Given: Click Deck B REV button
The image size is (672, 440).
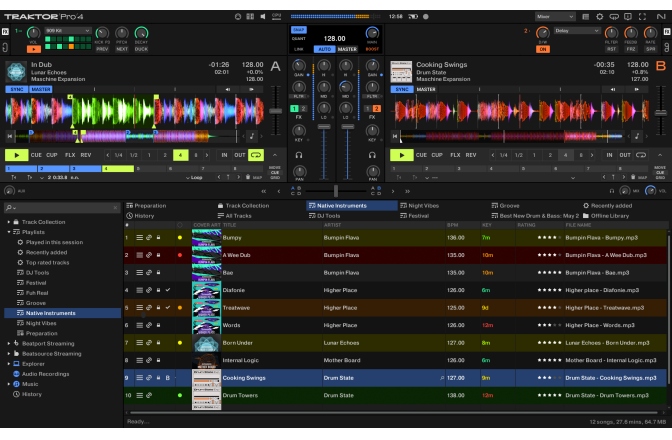Looking at the screenshot, I should [471, 155].
